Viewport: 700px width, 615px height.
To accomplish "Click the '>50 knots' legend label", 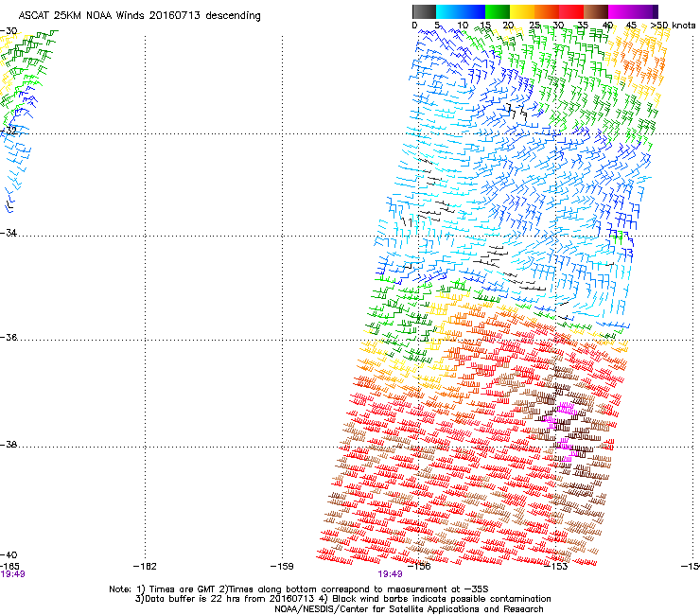I will tap(673, 25).
